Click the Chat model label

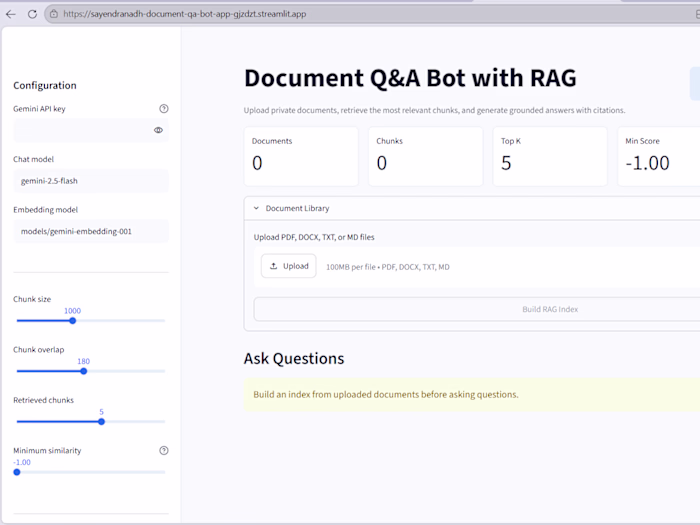point(33,159)
